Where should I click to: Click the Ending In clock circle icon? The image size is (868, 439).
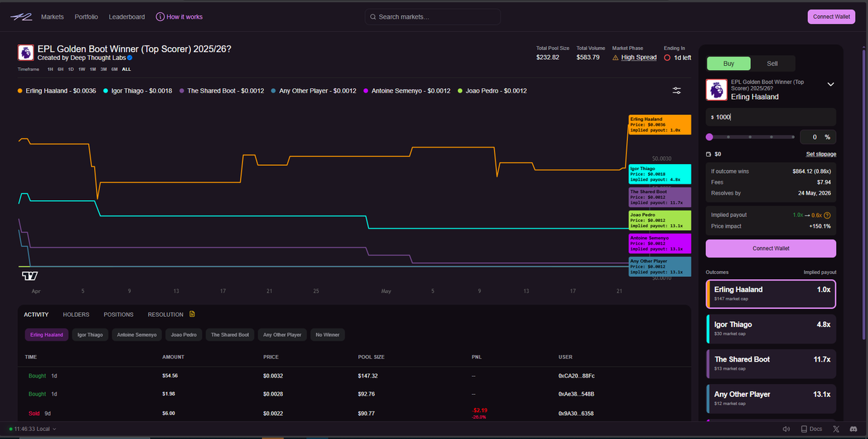coord(667,57)
